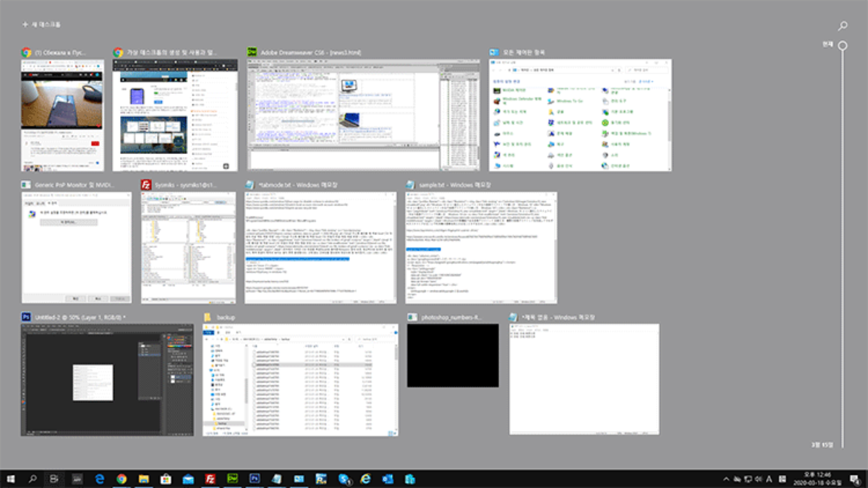Open the Microsoft Store from the taskbar
868x488 pixels.
(x=164, y=478)
